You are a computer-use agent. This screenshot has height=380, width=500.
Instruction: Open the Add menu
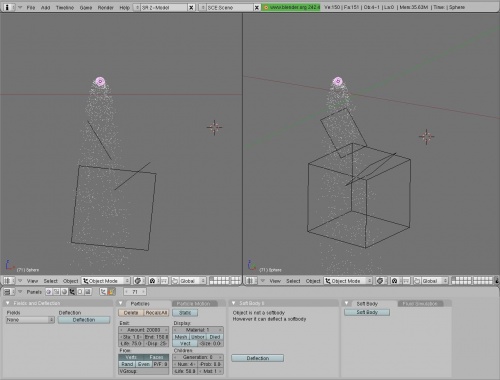pyautogui.click(x=45, y=7)
